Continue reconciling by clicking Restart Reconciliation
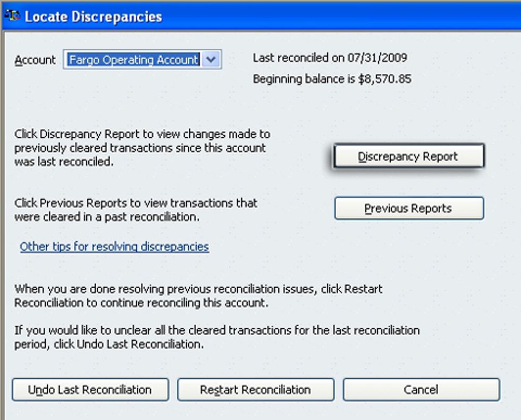 (x=257, y=389)
